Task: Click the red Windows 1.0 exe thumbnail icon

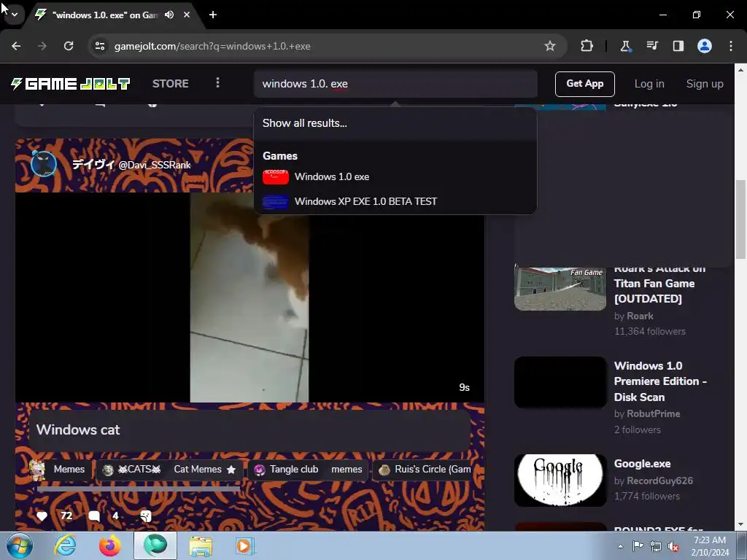Action: pos(275,176)
